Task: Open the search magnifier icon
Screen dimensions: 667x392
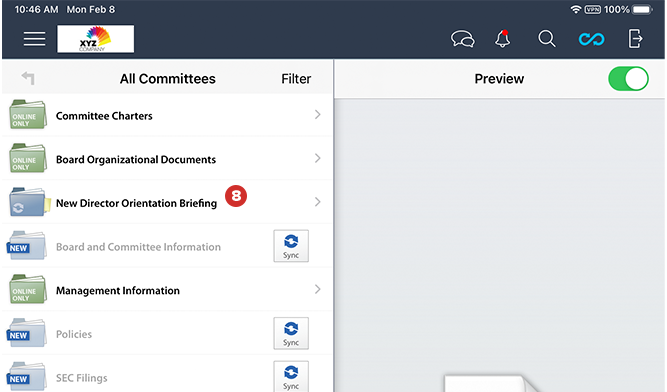Action: click(547, 39)
